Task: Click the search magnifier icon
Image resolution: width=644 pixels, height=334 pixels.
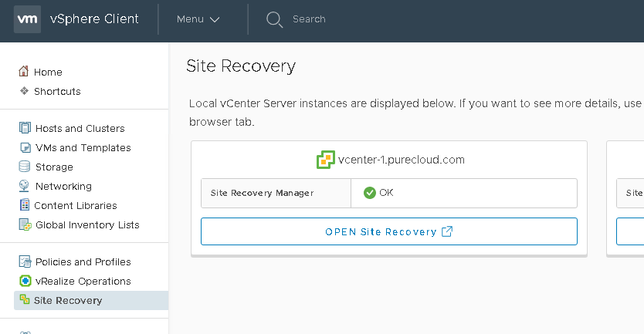Action: pyautogui.click(x=274, y=19)
